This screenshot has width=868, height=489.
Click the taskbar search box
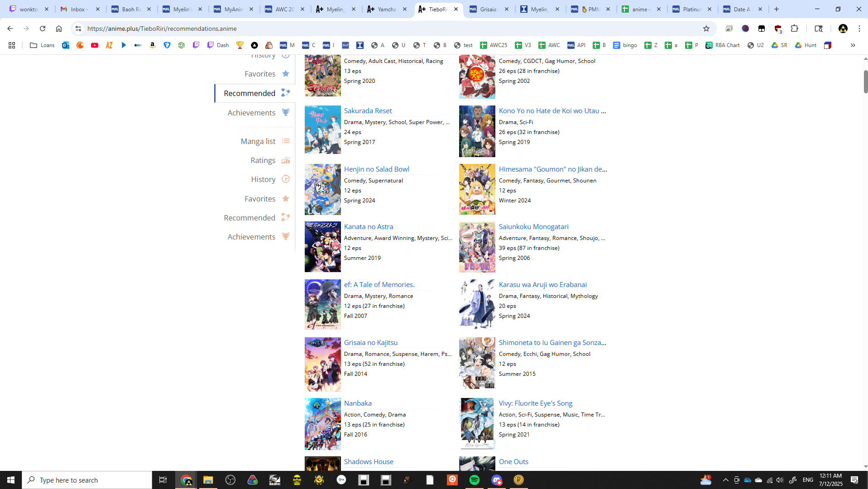[87, 480]
